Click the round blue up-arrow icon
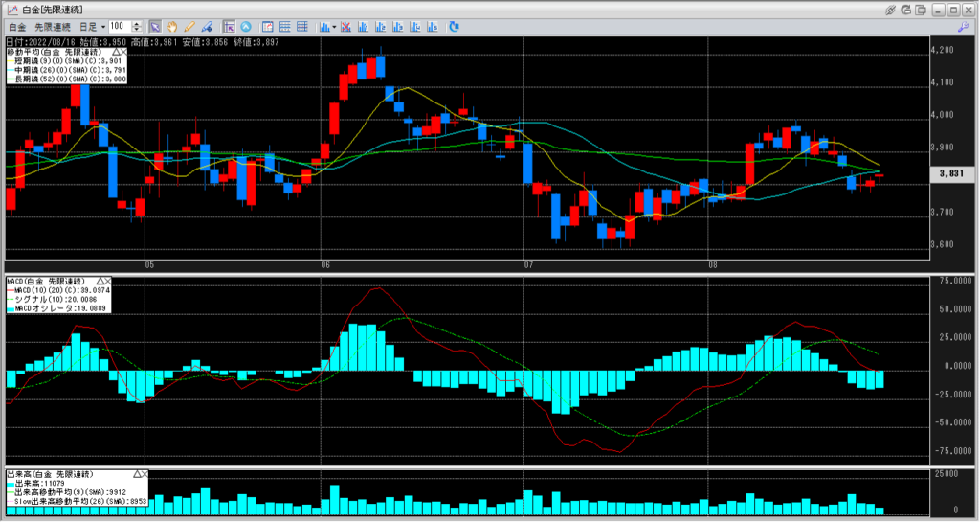This screenshot has height=522, width=980. (246, 27)
